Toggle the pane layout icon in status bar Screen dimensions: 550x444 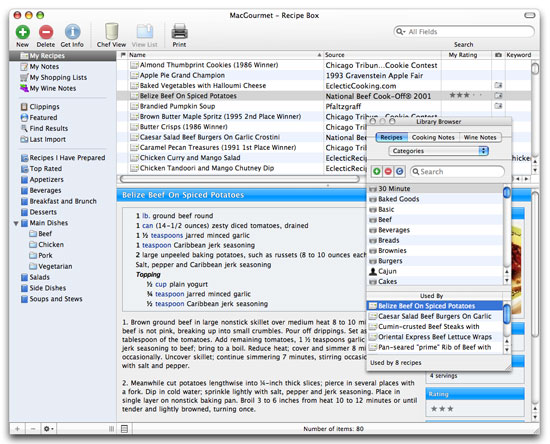pos(124,429)
